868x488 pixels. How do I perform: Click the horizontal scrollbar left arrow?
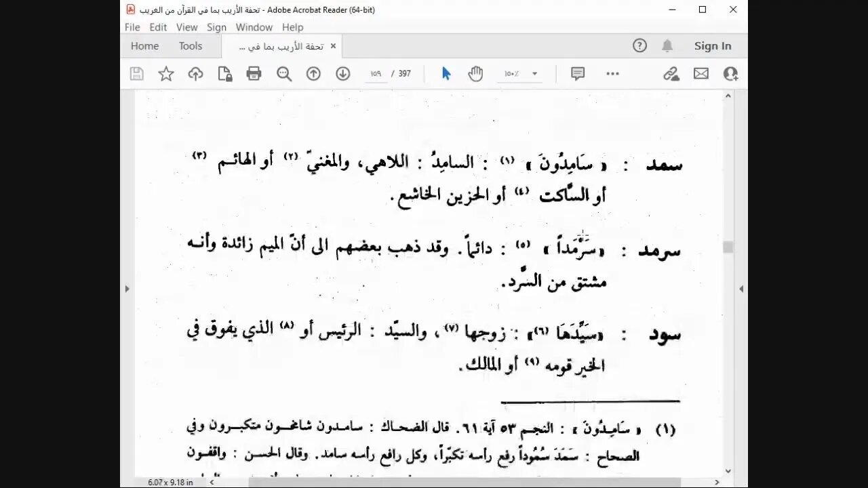[211, 482]
